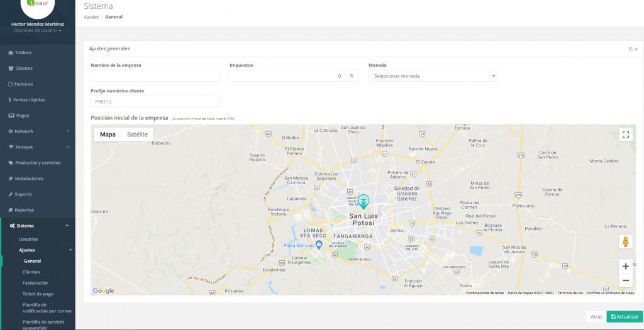This screenshot has width=644, height=330.
Task: Click the Hotspot wifi icon
Action: pos(11,147)
